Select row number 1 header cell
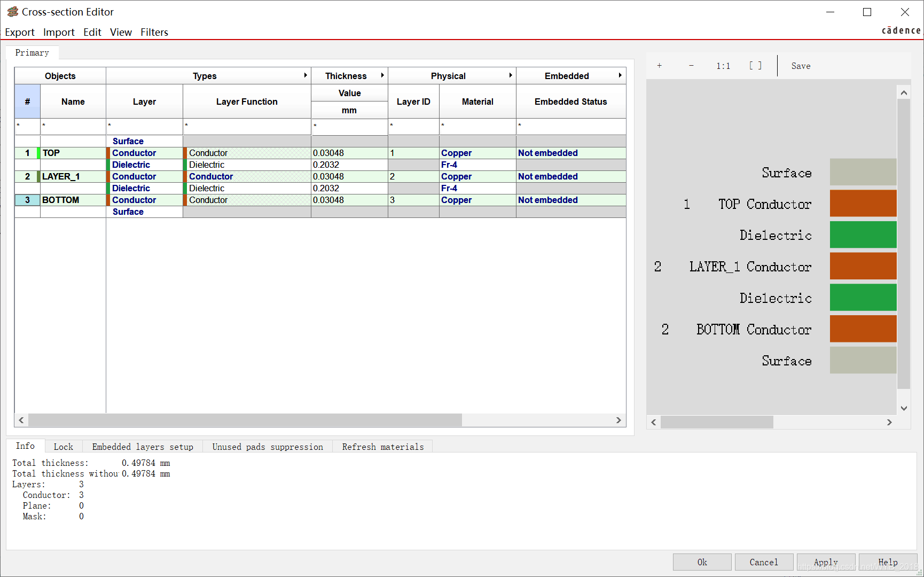Image resolution: width=924 pixels, height=577 pixels. pyautogui.click(x=27, y=153)
